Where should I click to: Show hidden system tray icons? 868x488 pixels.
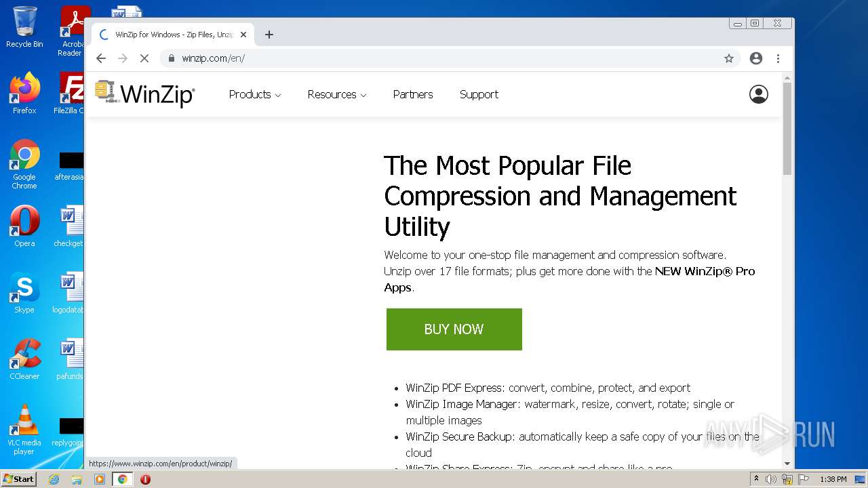point(756,479)
